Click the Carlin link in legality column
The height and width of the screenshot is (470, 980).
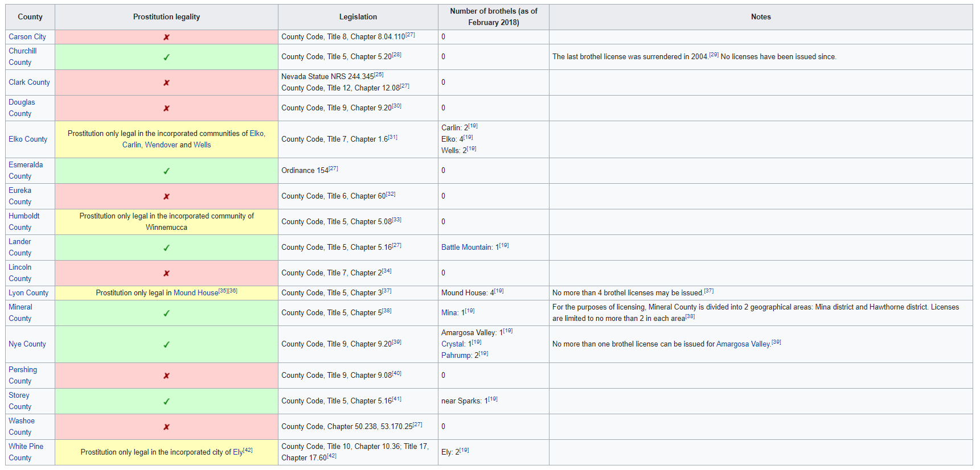coord(131,145)
